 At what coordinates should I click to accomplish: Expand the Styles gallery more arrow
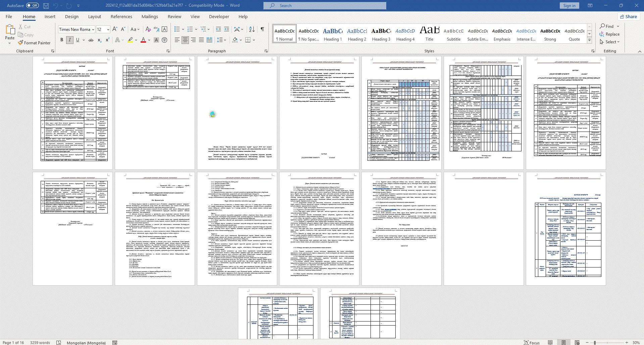589,40
